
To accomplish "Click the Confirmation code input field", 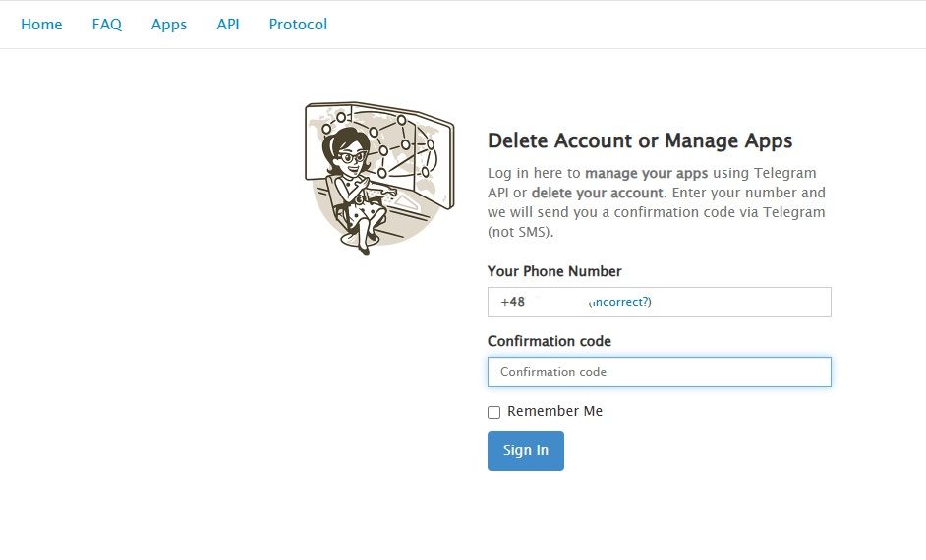I will tap(659, 371).
